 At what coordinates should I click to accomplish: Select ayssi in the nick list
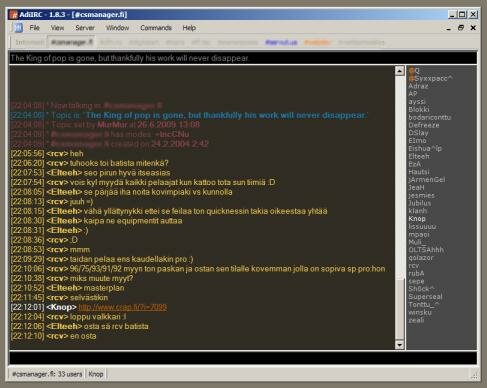pos(417,102)
